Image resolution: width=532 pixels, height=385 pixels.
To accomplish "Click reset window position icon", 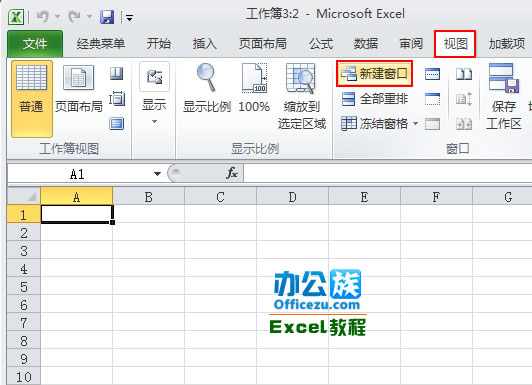I will coord(464,124).
